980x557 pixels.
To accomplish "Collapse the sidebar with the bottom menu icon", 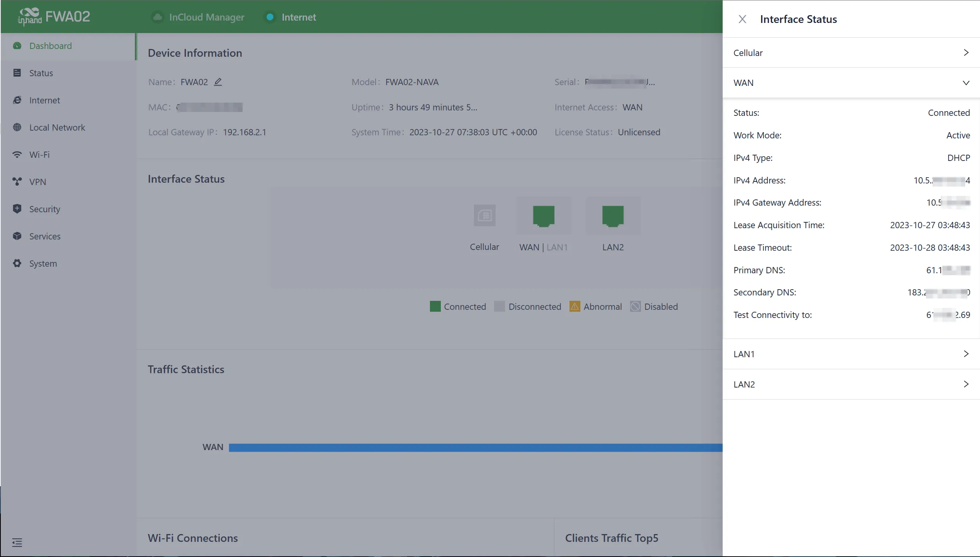I will point(17,543).
